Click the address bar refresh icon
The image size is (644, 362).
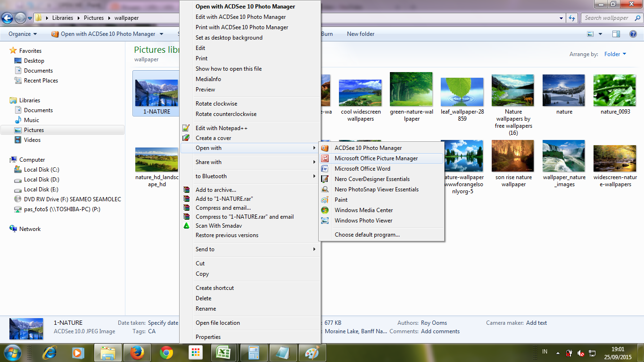(572, 18)
